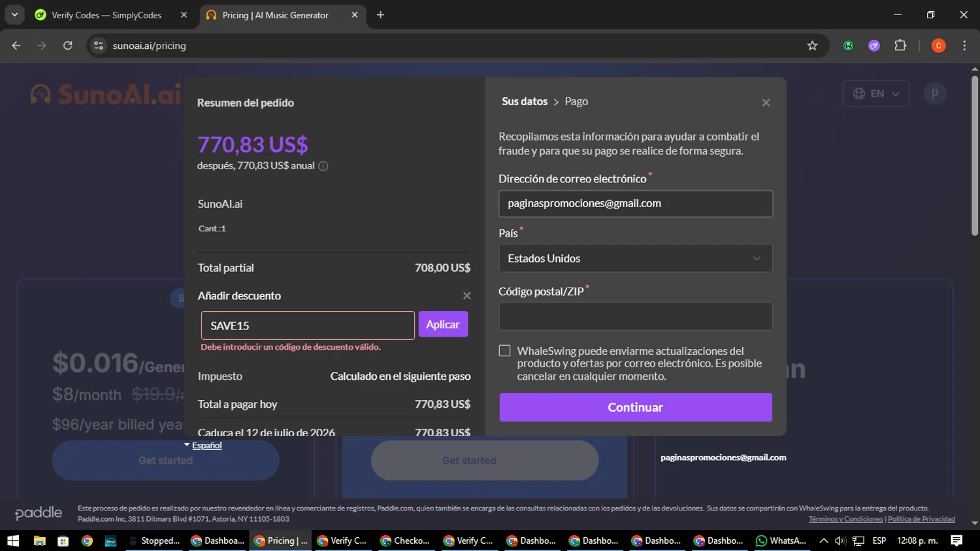
Task: Open the green extension icon in toolbar
Action: coord(848,46)
